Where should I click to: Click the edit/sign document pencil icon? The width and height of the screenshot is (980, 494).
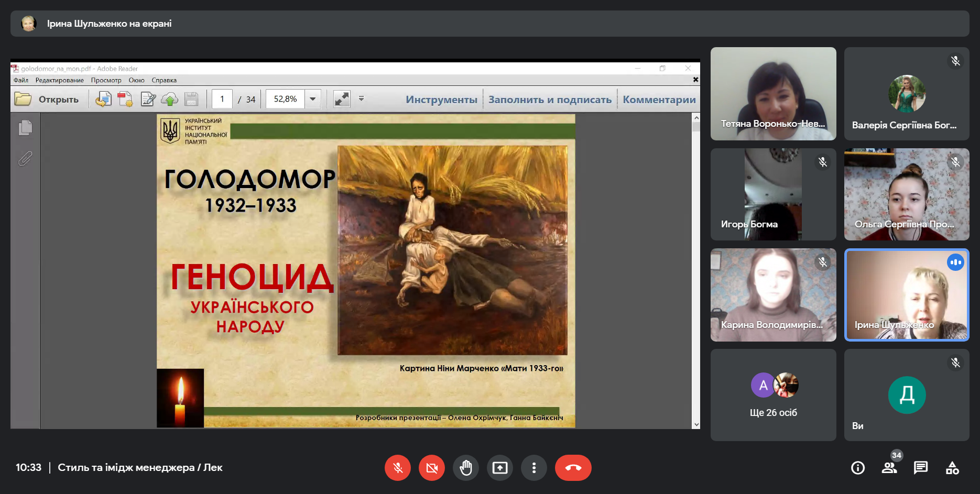(x=148, y=99)
